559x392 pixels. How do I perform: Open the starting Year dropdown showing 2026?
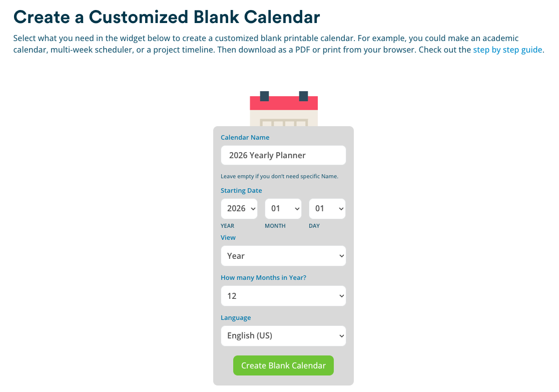point(239,209)
